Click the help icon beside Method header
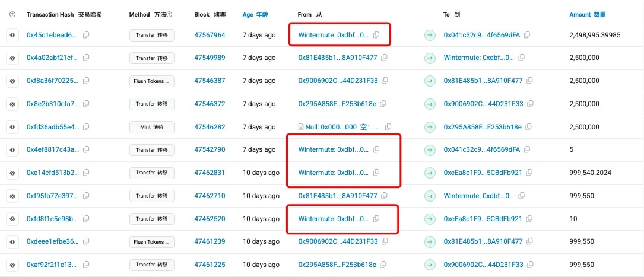 click(170, 14)
